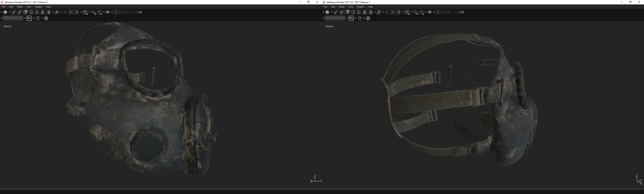Viewport: 644px width, 194px height.
Task: Open Substance Source icon in left window
Action: 46,18
